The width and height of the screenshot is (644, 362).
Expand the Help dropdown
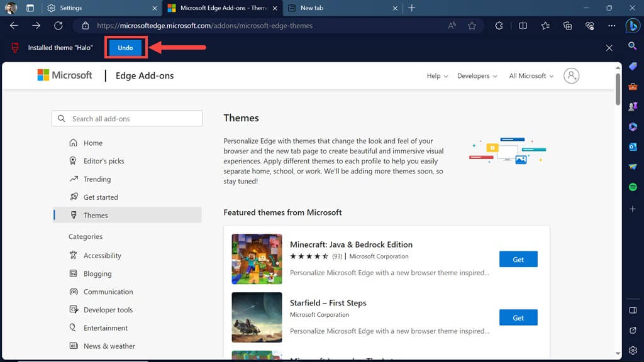pyautogui.click(x=437, y=76)
